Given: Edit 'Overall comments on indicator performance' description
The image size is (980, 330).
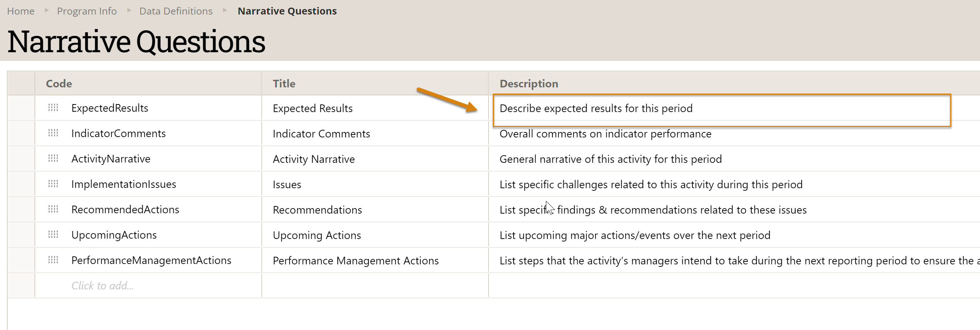Looking at the screenshot, I should (x=605, y=134).
